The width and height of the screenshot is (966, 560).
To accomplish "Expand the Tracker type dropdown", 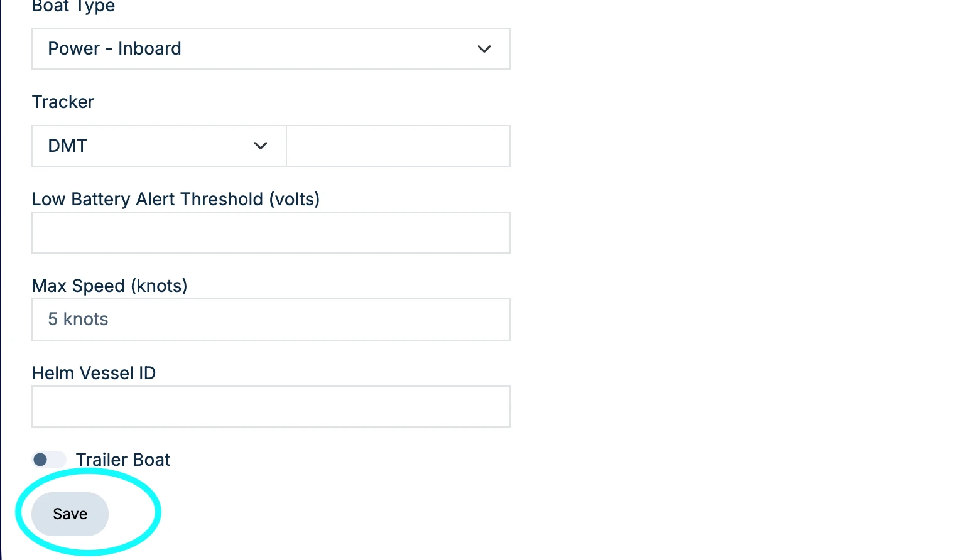I will coord(159,146).
